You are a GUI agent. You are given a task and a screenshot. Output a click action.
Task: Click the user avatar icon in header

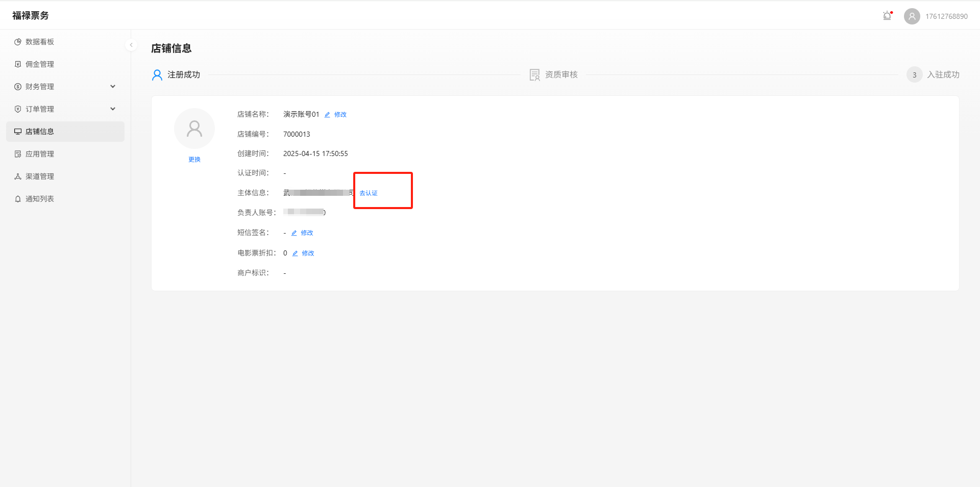(x=912, y=16)
